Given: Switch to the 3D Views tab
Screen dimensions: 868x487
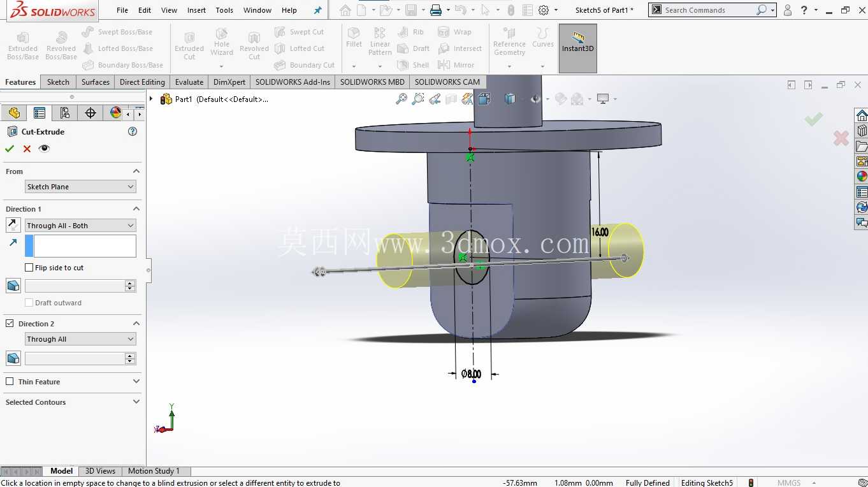Looking at the screenshot, I should pos(101,471).
